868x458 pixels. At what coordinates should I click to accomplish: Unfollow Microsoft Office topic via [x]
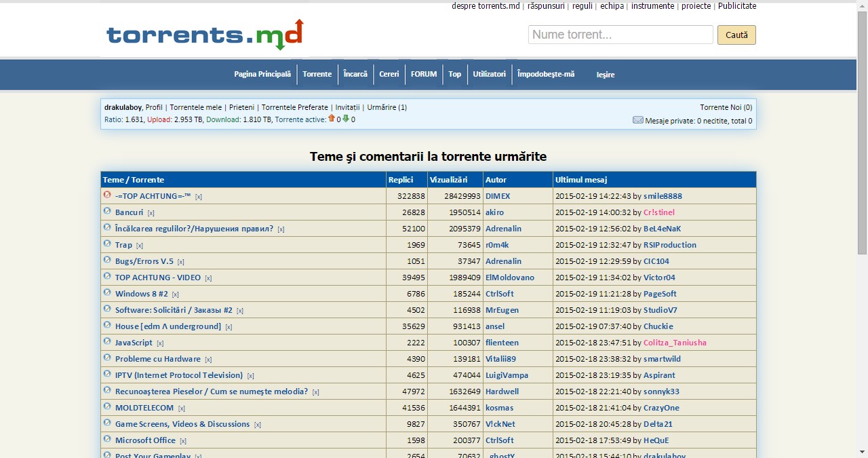pos(183,441)
